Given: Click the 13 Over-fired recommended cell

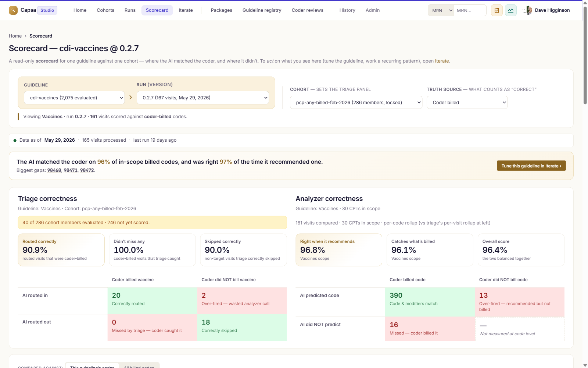Looking at the screenshot, I should 520,302.
